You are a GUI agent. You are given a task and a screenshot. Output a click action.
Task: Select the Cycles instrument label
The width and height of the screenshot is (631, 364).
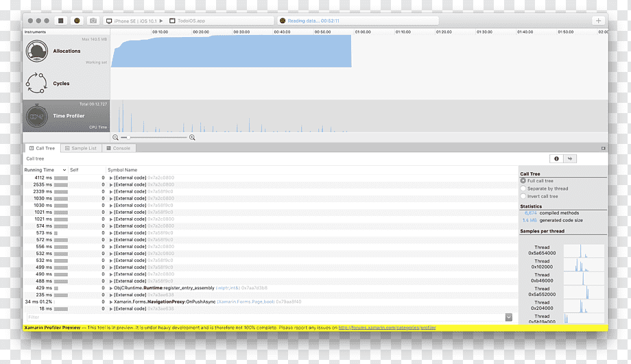61,84
